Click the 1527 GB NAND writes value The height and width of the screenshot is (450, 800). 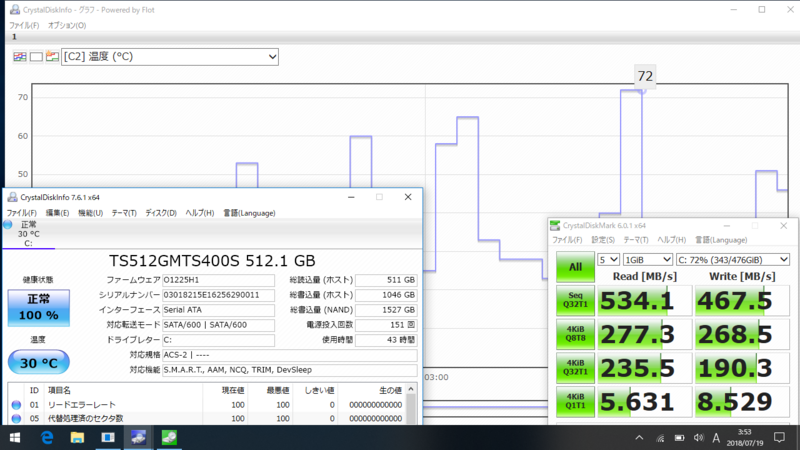click(386, 310)
